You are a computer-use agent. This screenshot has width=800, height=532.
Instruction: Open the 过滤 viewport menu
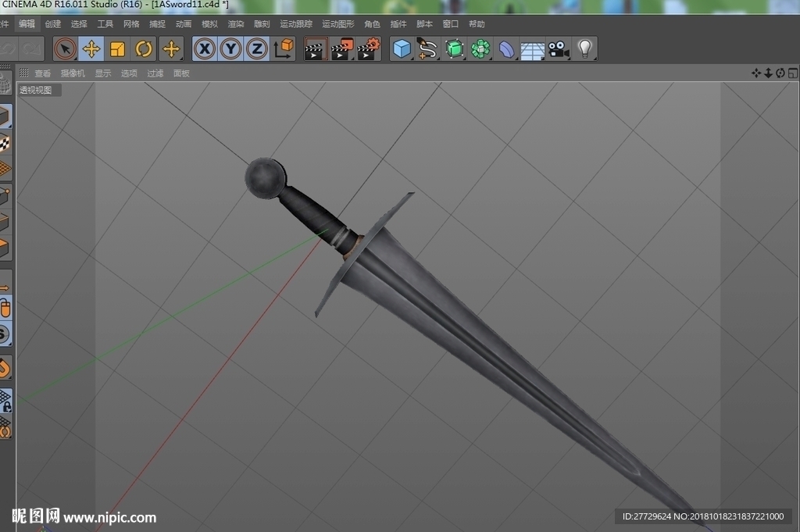tap(155, 73)
